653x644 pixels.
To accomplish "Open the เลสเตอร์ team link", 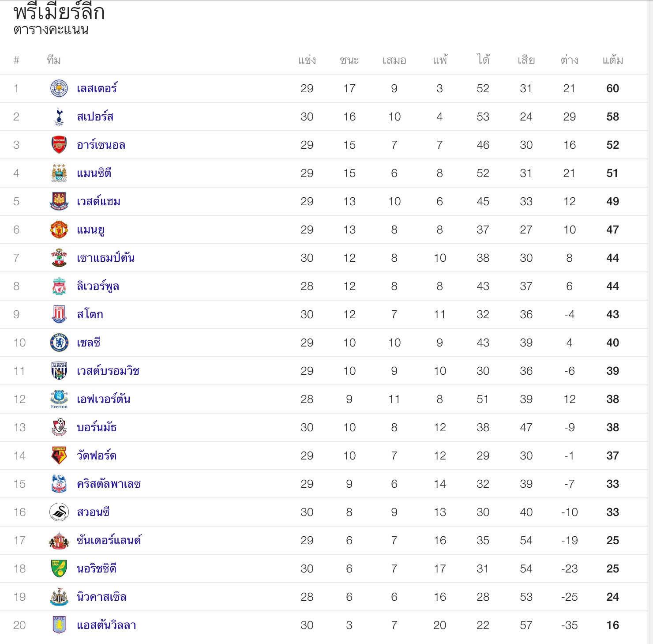I will point(97,88).
